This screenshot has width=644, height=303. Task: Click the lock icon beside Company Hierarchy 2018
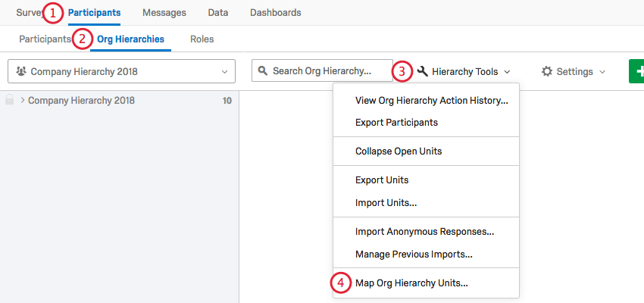(10, 100)
